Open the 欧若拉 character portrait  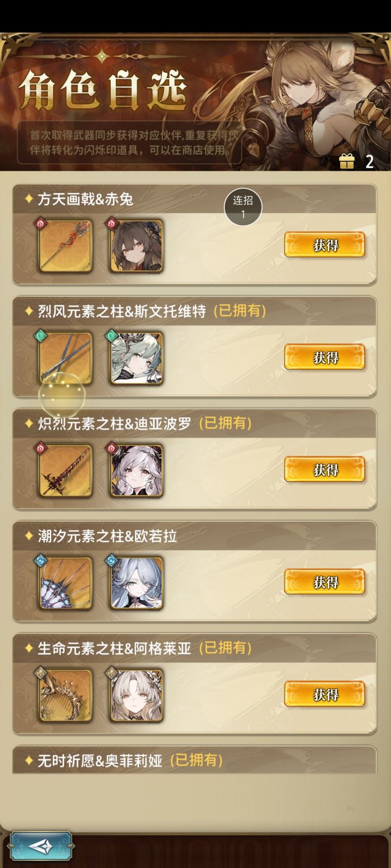(136, 583)
